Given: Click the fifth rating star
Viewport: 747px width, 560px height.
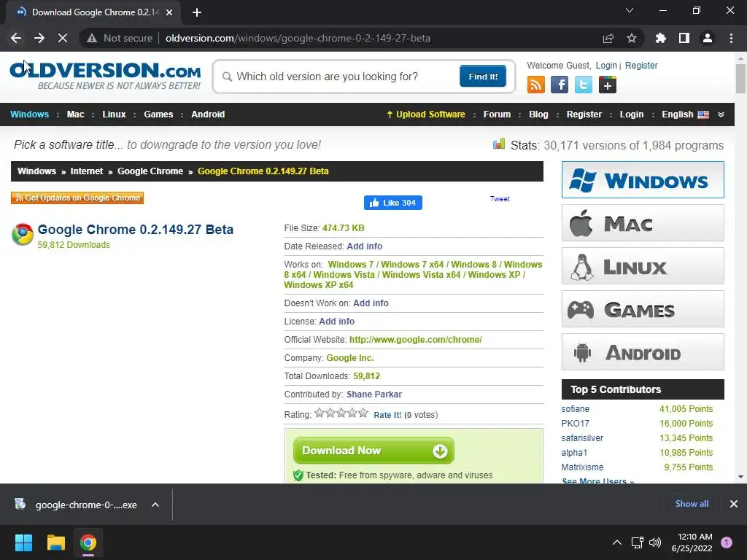Looking at the screenshot, I should 363,413.
